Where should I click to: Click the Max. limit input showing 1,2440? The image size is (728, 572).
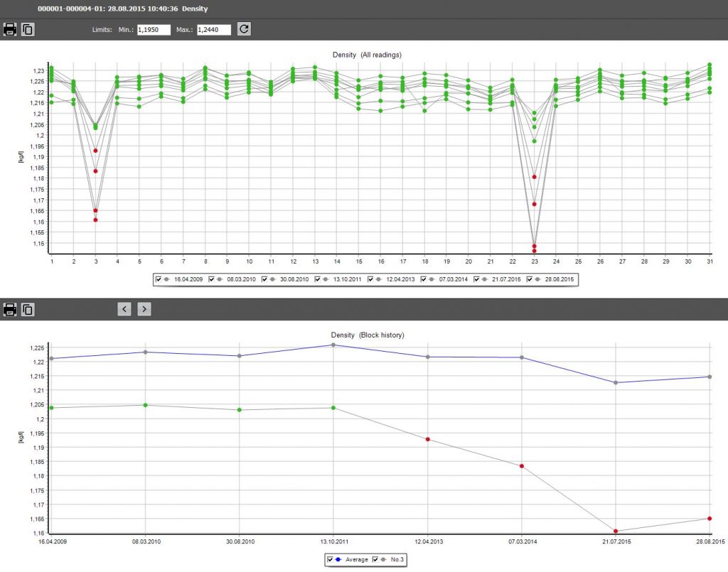(213, 30)
